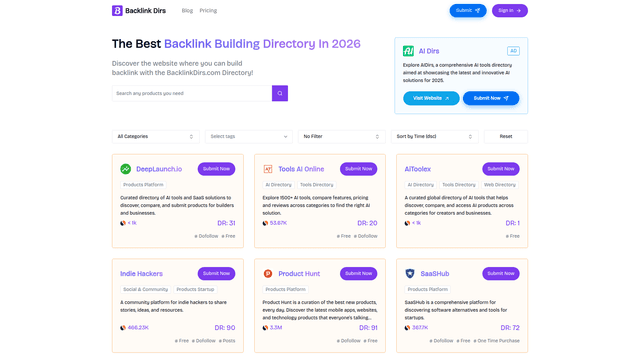This screenshot has width=640, height=360.
Task: Click the purple search magnifier button
Action: click(x=280, y=93)
